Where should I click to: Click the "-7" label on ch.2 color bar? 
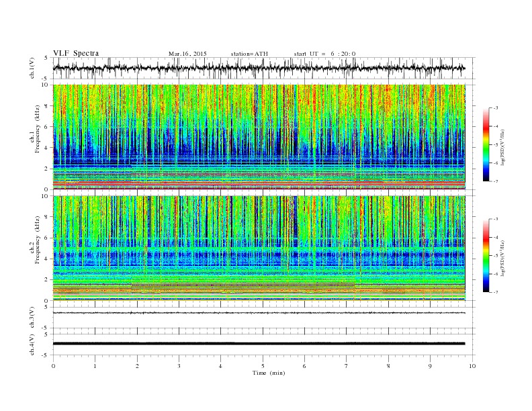tap(496, 292)
